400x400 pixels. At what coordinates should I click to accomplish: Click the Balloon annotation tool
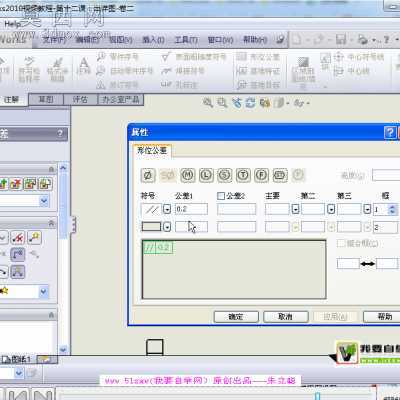coord(118,57)
